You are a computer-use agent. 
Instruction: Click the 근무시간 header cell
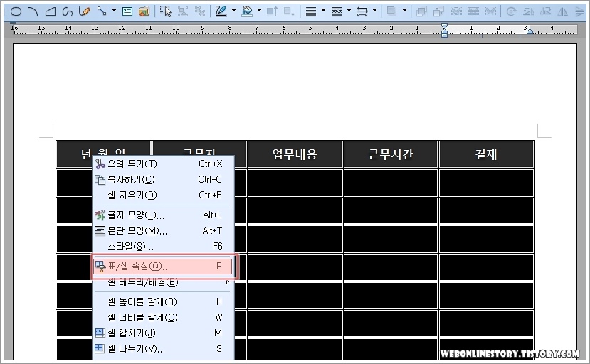391,154
